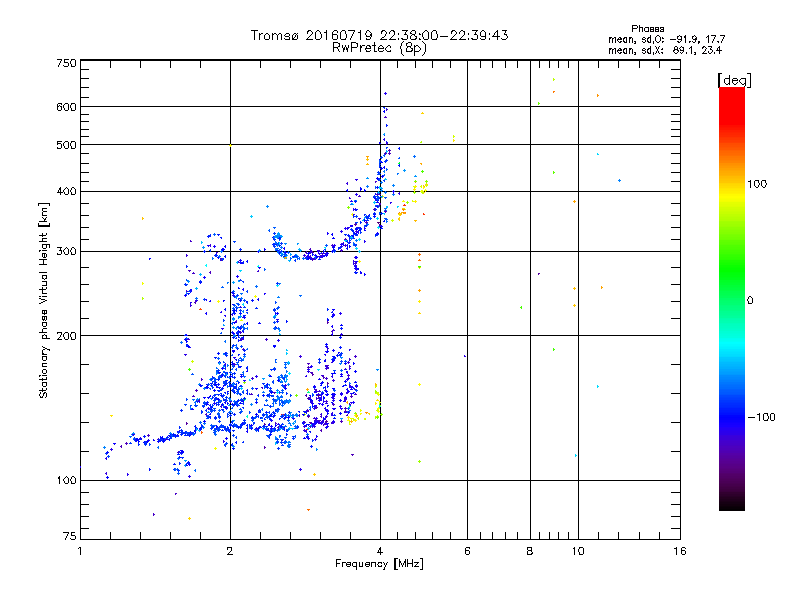Viewport: 800px width, 600px height.
Task: Click the 'mean, sd,O: -91.9, 17.7' line
Action: point(666,39)
